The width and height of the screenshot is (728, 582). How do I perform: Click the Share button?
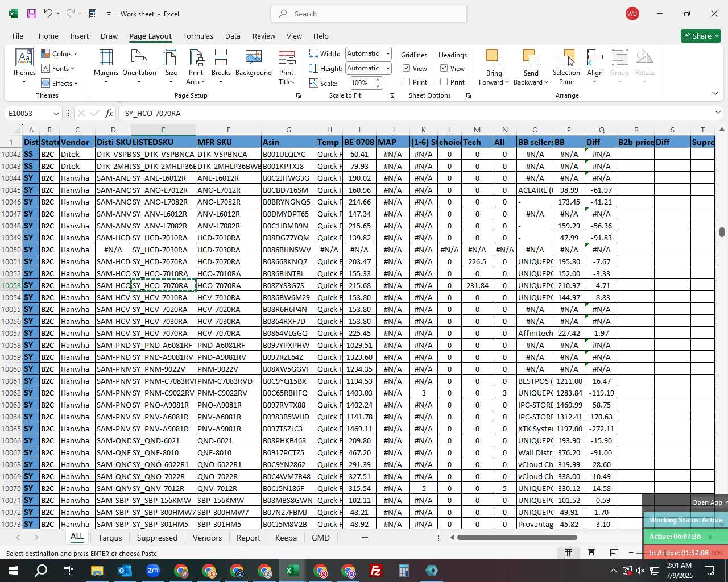point(701,36)
